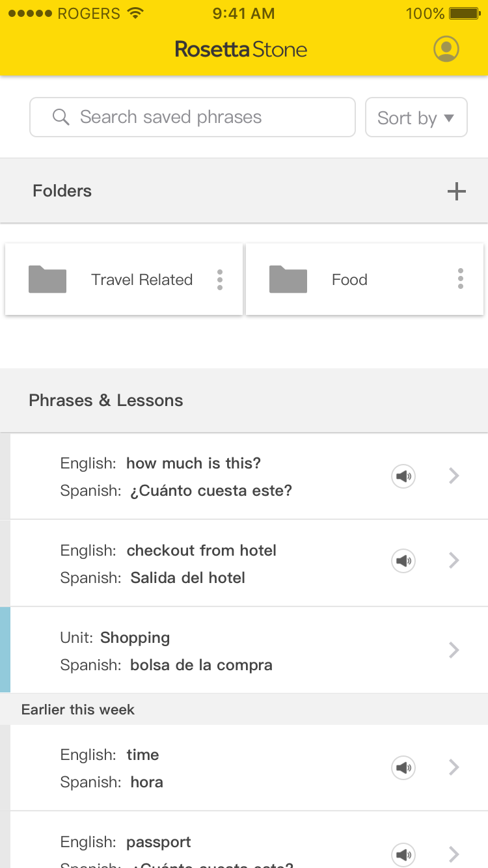
Task: Open the Sort by dropdown
Action: (416, 117)
